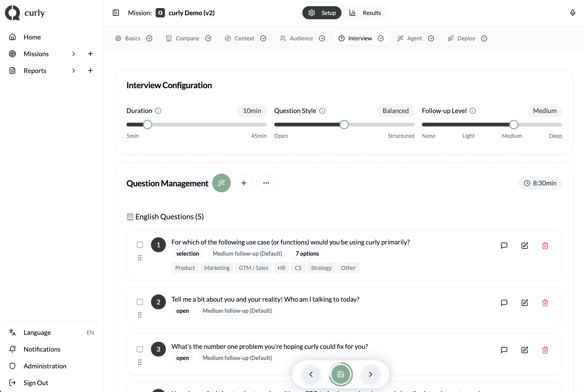Click the Question Style slider handle
The height and width of the screenshot is (392, 584).
click(x=344, y=125)
